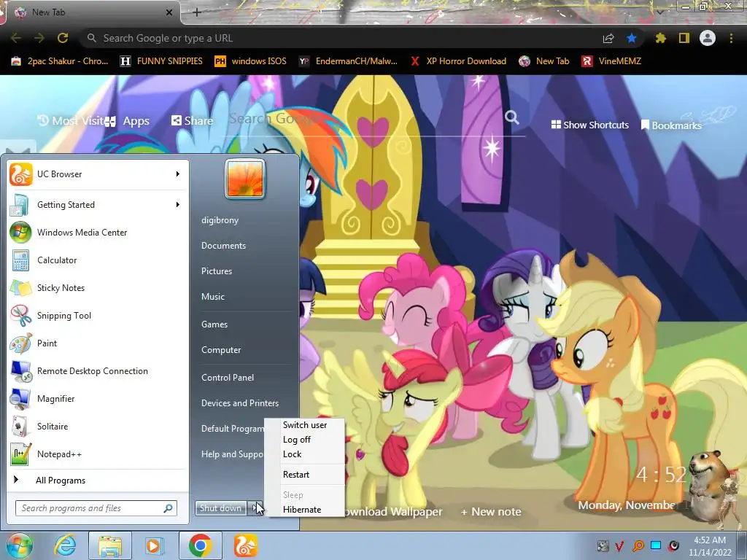Launch Windows Media Center from Start menu
Image resolution: width=747 pixels, height=560 pixels.
pos(98,233)
